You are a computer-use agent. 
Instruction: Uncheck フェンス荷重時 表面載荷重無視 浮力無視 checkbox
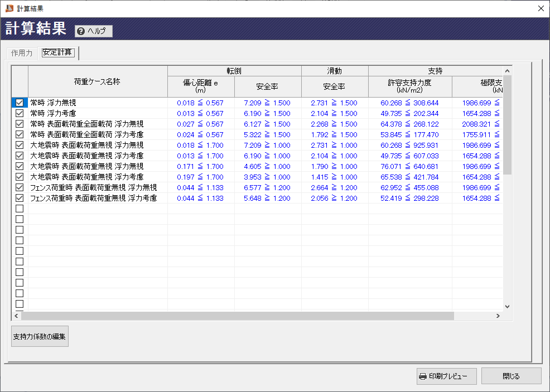[x=20, y=187]
